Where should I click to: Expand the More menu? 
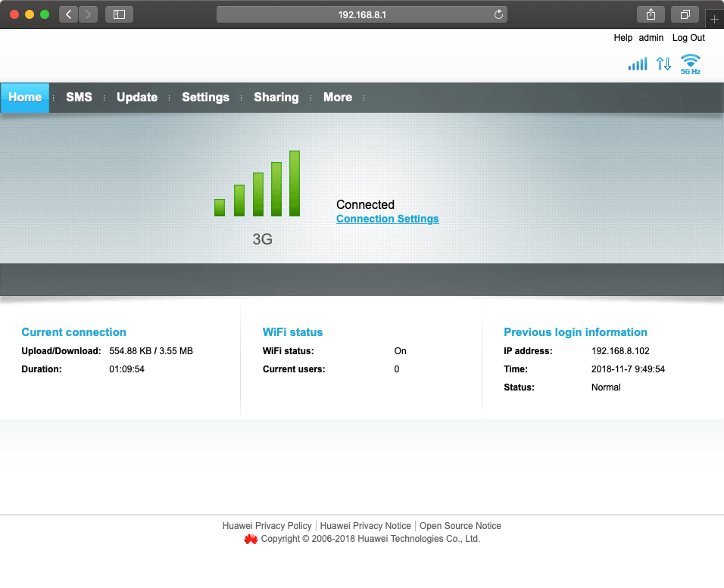337,98
